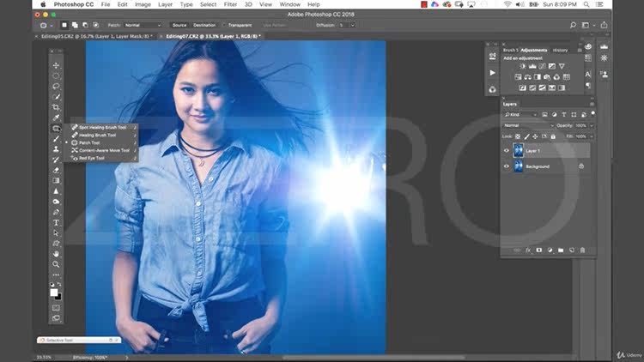
Task: Click the Opacity 100% field
Action: [x=581, y=125]
